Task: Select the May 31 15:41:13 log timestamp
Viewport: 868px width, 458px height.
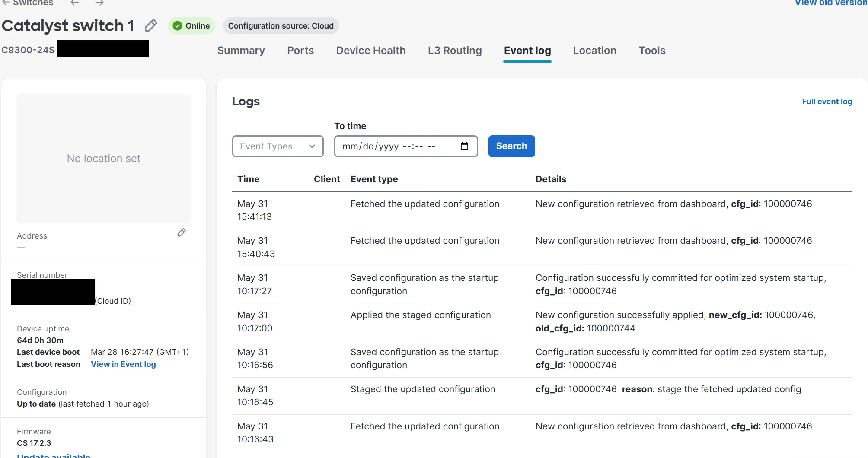Action: point(255,210)
